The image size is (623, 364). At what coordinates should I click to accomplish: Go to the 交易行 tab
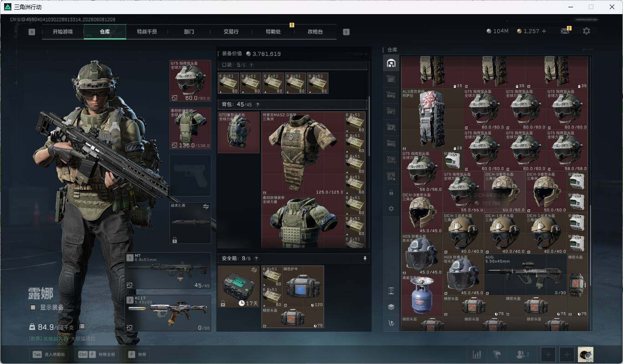click(x=231, y=32)
